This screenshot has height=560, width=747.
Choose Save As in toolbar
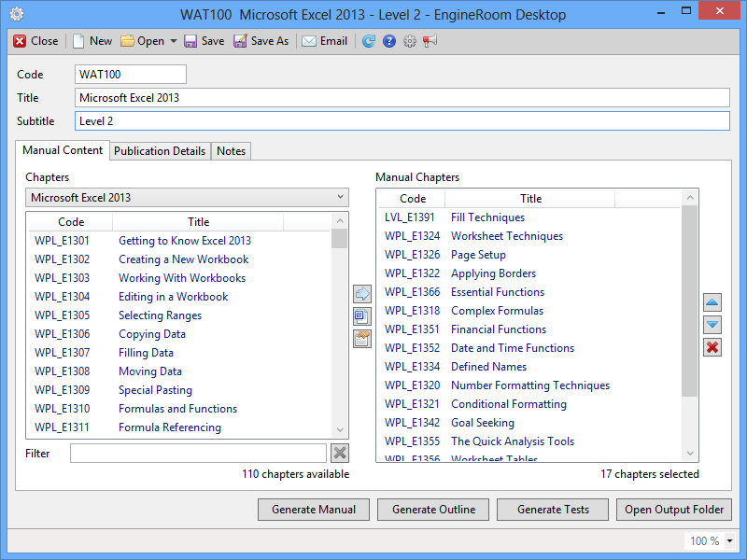point(261,41)
